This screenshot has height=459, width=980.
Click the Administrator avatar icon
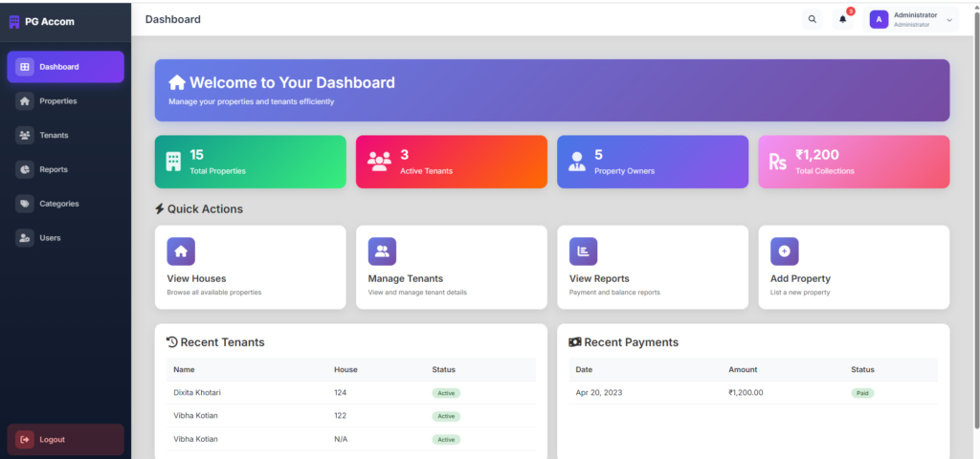coord(879,19)
